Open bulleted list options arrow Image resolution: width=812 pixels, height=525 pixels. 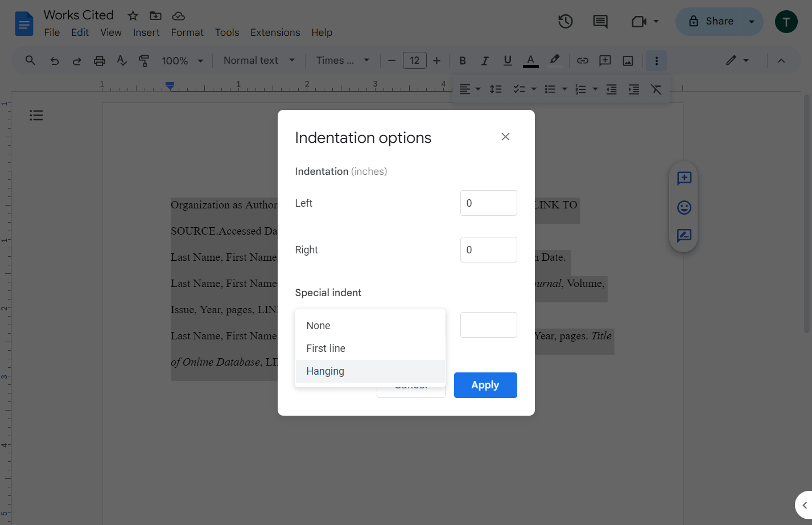[564, 89]
